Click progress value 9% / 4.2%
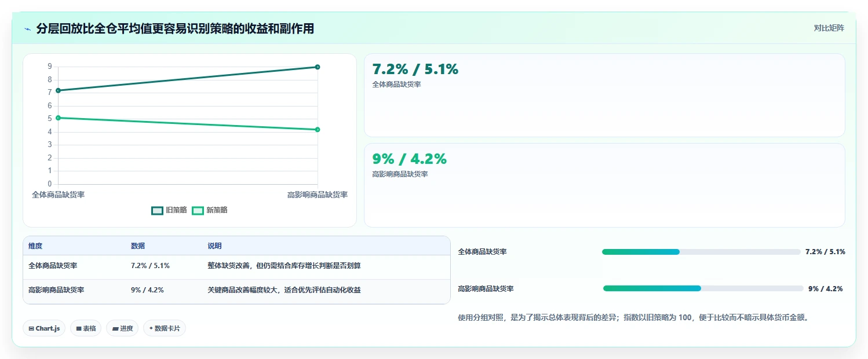Image resolution: width=868 pixels, height=359 pixels. (x=825, y=288)
